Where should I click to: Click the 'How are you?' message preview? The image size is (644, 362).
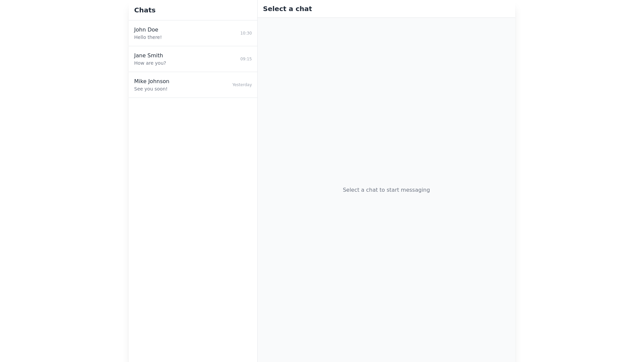pos(150,63)
